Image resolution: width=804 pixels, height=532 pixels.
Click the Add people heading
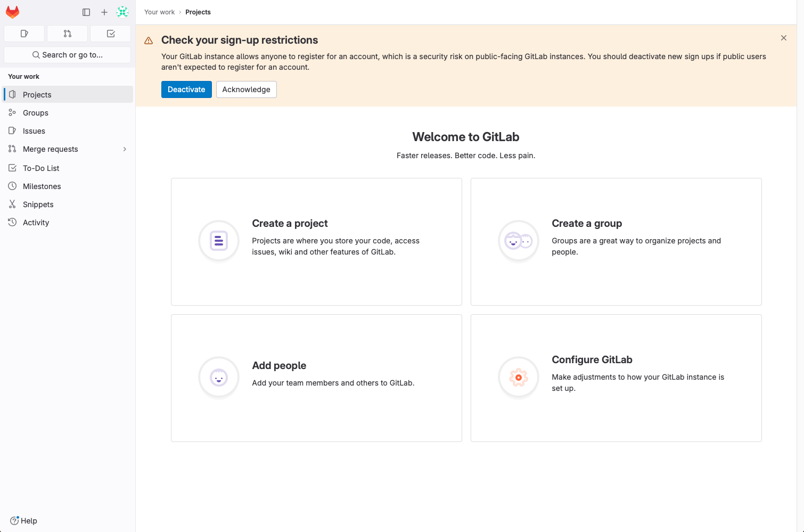coord(279,365)
